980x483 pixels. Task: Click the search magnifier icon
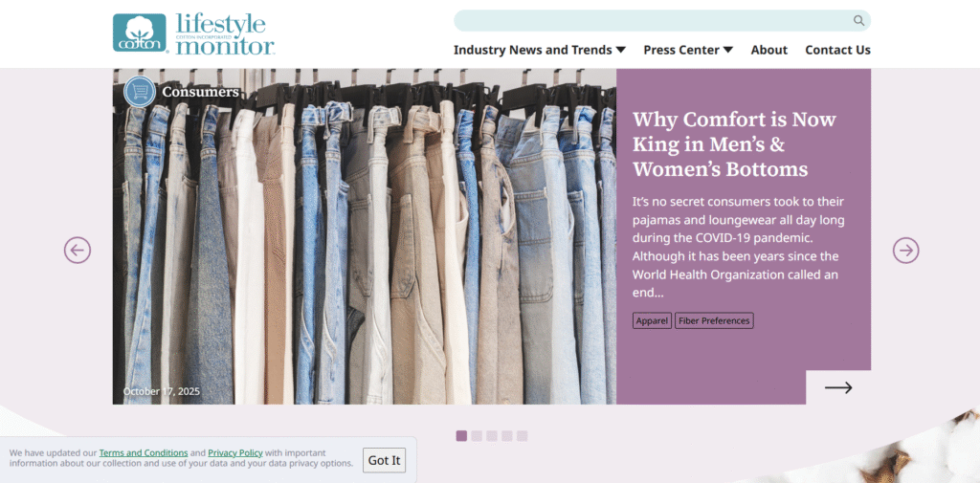(858, 21)
